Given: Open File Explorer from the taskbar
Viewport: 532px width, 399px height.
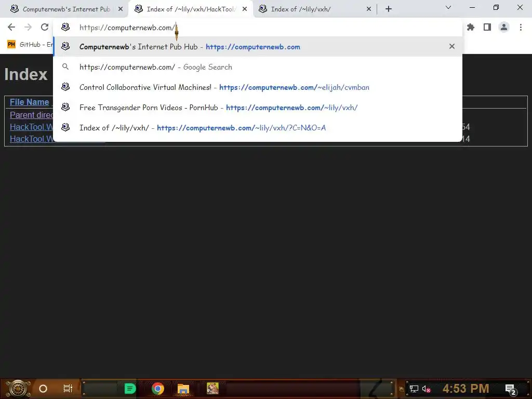Looking at the screenshot, I should pos(183,389).
